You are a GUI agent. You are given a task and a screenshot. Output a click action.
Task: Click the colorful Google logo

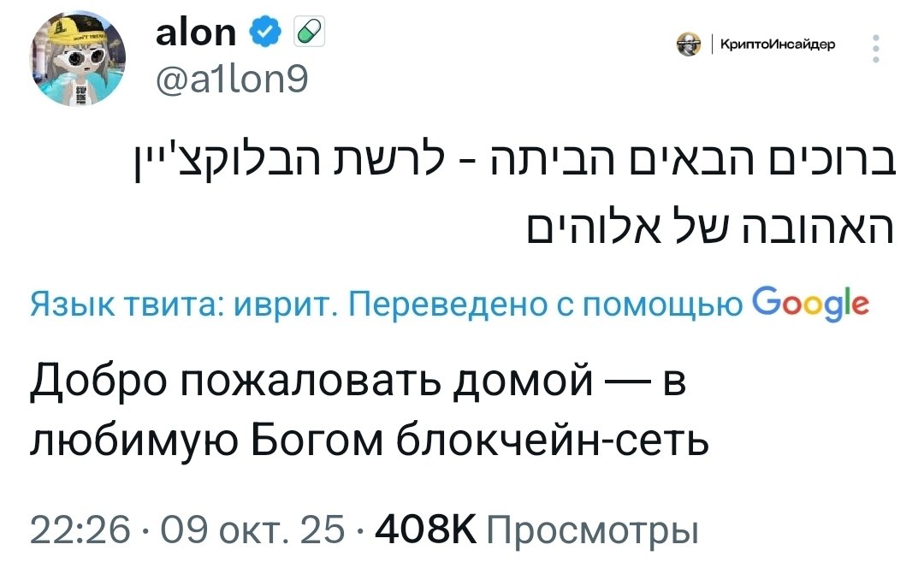pyautogui.click(x=808, y=304)
